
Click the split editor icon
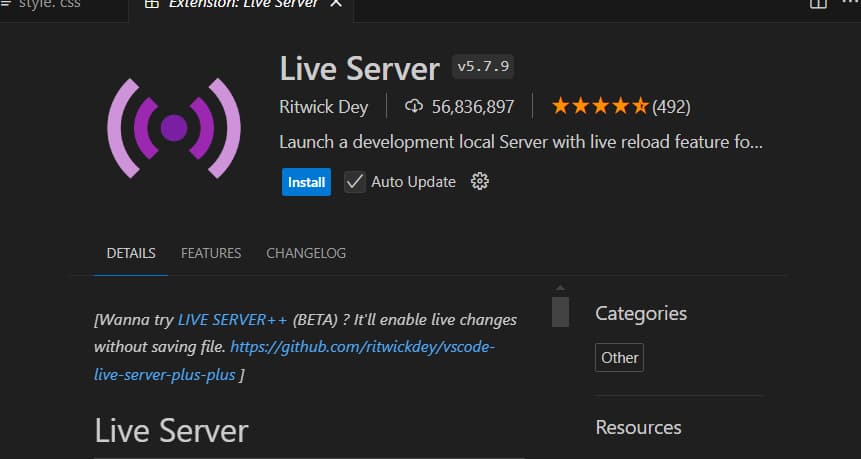pos(818,4)
